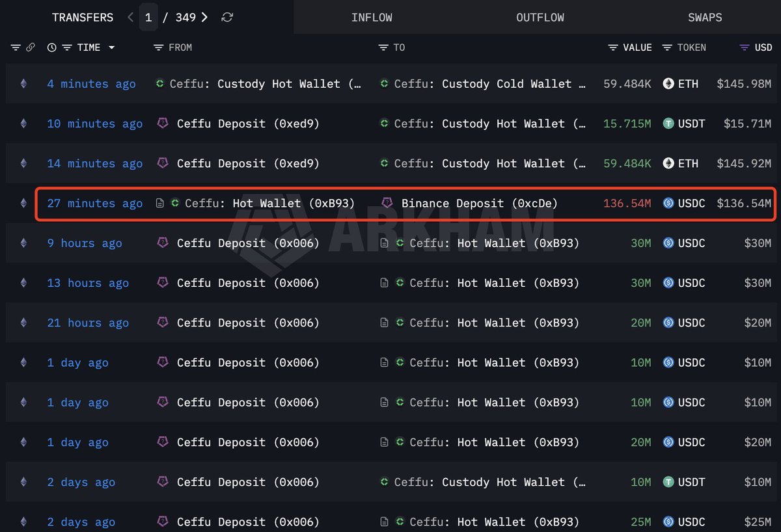The image size is (781, 532).
Task: Open the TO column filter
Action: (x=383, y=47)
